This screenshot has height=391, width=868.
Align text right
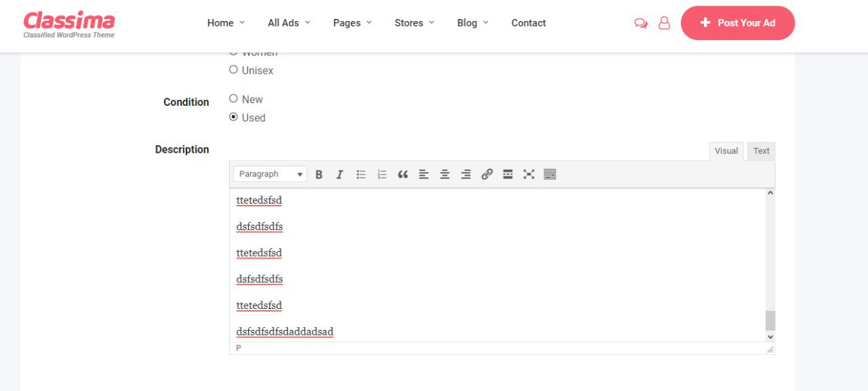point(466,174)
